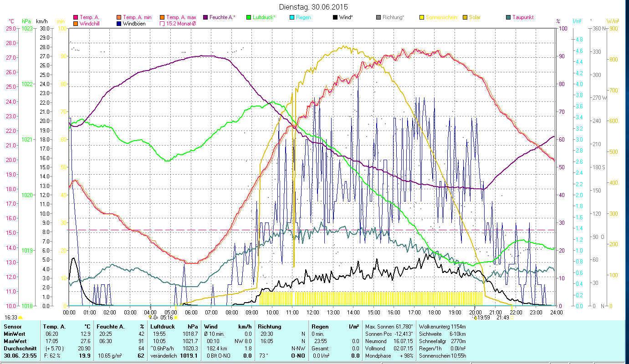Click the 'Sichtweite 6-10km' entry
Viewport: 629px width, 364px height.
[442, 334]
